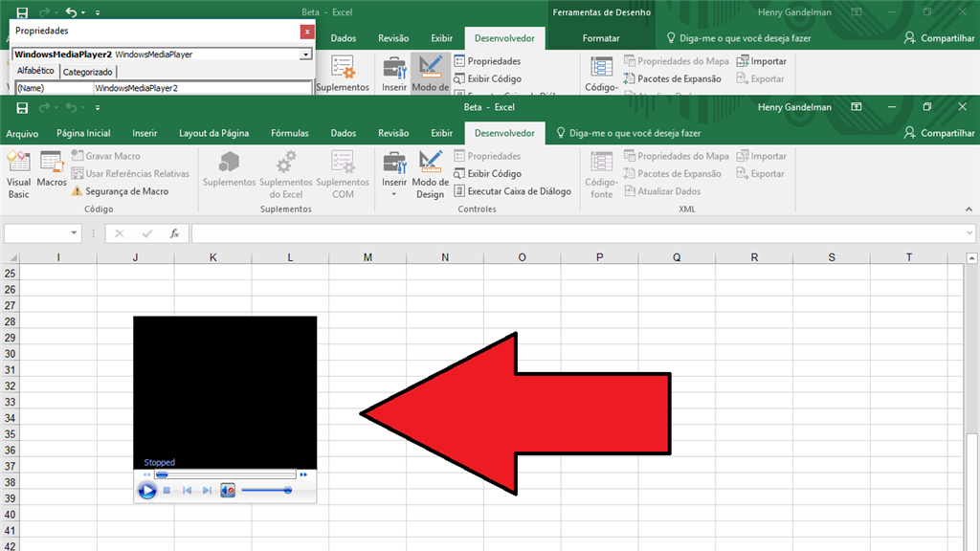This screenshot has width=980, height=551.
Task: Click in the formula bar
Action: click(x=578, y=233)
